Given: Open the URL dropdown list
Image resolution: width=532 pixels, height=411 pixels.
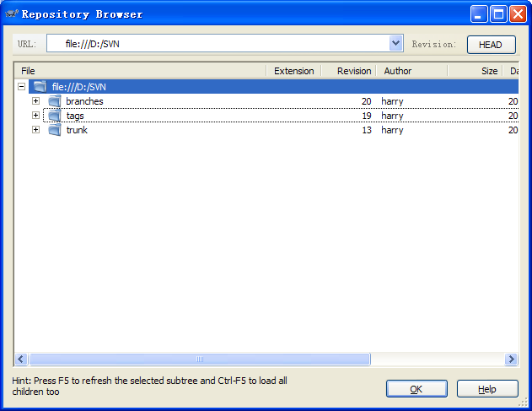Looking at the screenshot, I should pos(396,44).
